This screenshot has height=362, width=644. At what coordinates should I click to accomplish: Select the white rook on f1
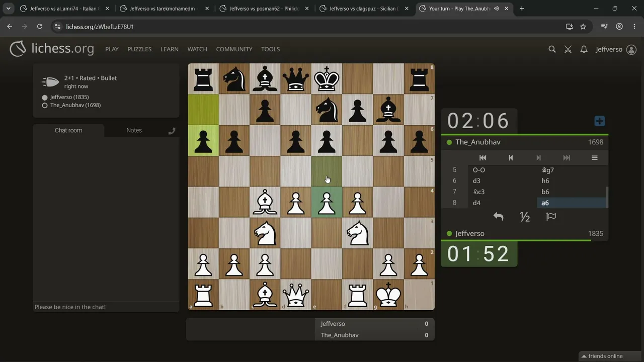click(x=358, y=295)
